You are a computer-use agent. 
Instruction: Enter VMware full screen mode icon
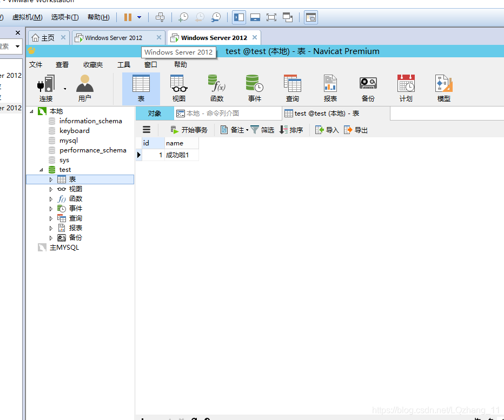pos(271,17)
